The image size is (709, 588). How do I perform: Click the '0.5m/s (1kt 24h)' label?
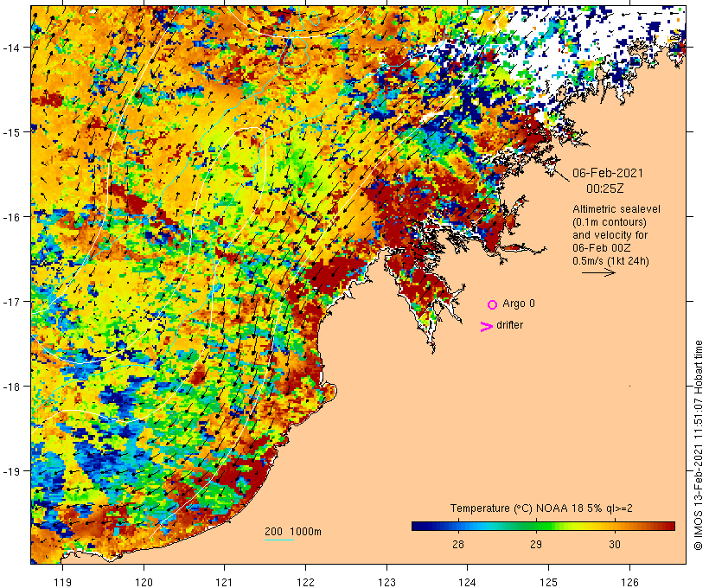[x=611, y=261]
